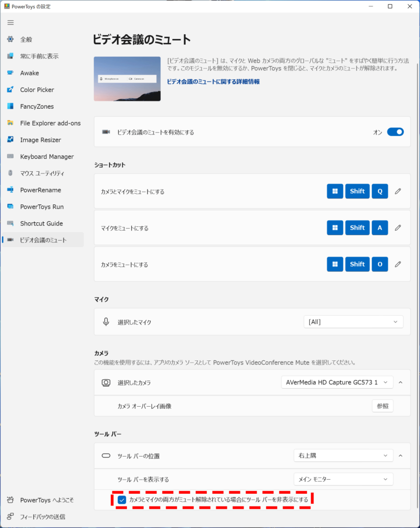This screenshot has height=528, width=420.
Task: Select Awake in the sidebar
Action: 43,73
